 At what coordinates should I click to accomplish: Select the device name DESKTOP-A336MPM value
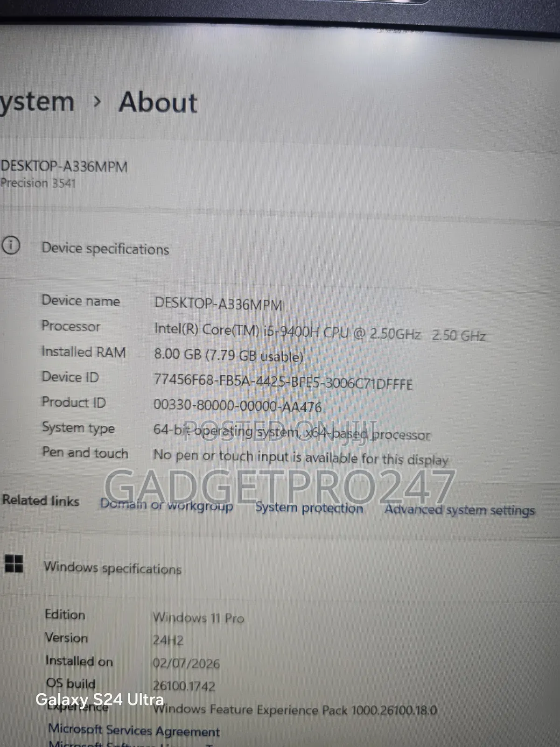pyautogui.click(x=218, y=304)
